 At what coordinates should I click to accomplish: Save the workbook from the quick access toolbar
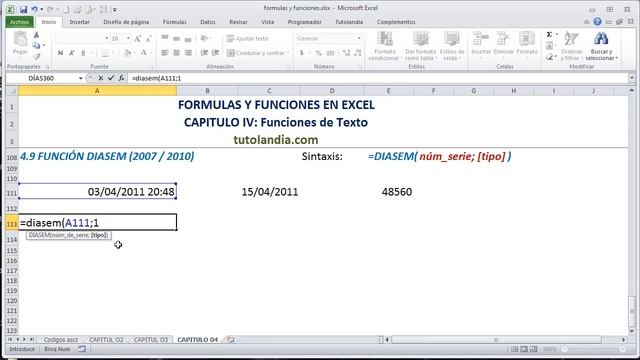(x=23, y=9)
